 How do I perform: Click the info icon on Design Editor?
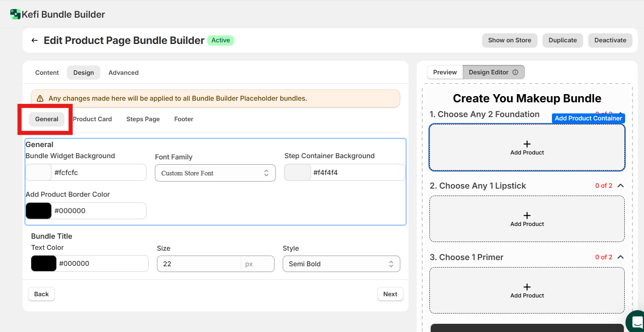pyautogui.click(x=515, y=72)
